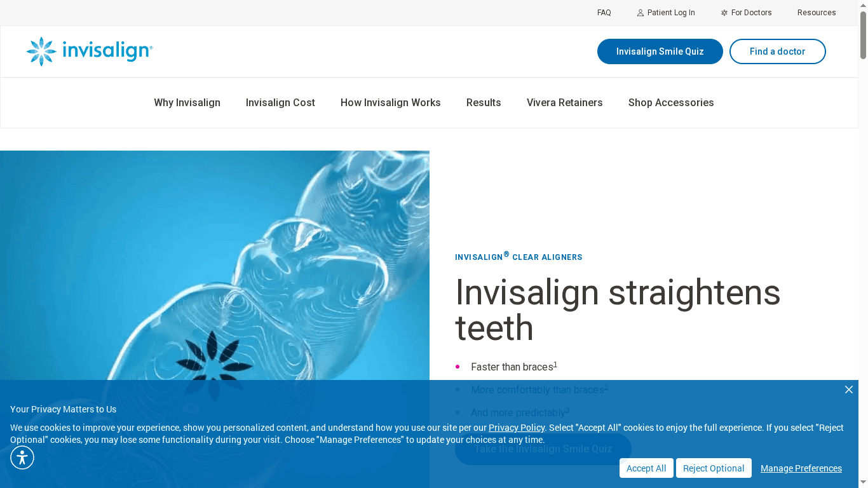Click the Invisalign straightens teeth heading
The height and width of the screenshot is (488, 868).
(x=618, y=310)
